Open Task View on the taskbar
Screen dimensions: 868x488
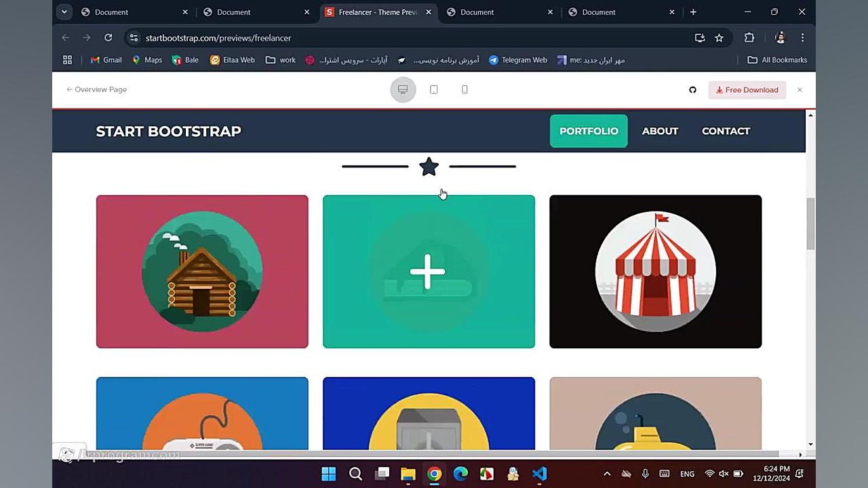(x=382, y=474)
